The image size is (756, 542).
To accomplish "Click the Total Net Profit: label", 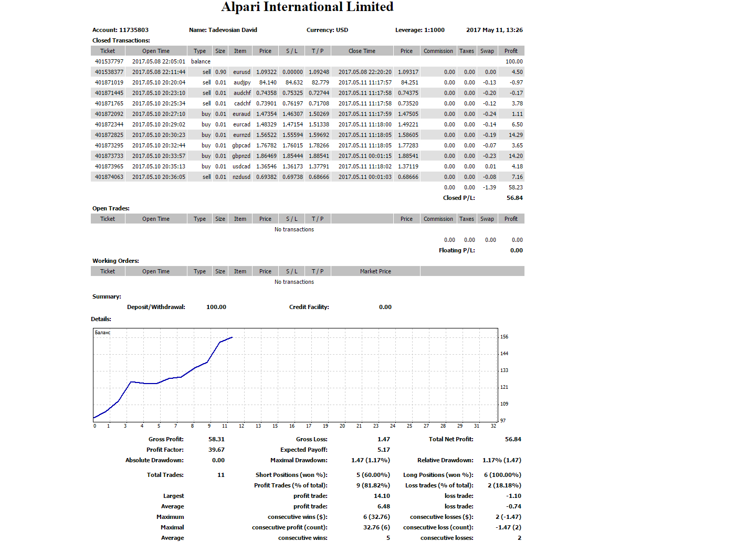I will click(451, 439).
